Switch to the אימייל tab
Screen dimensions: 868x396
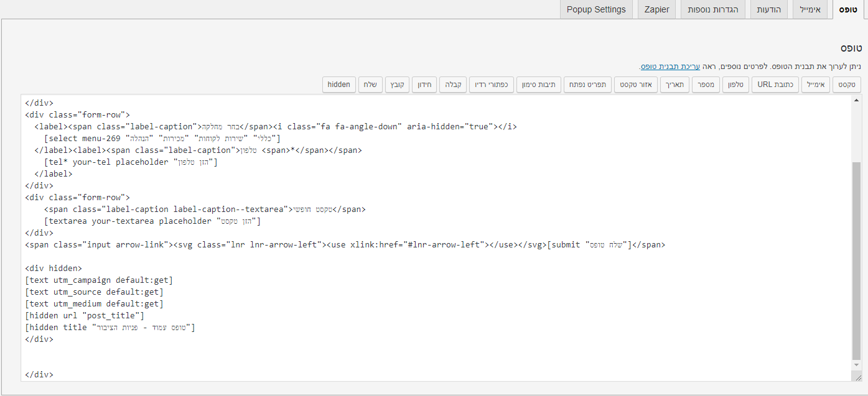[x=811, y=10]
